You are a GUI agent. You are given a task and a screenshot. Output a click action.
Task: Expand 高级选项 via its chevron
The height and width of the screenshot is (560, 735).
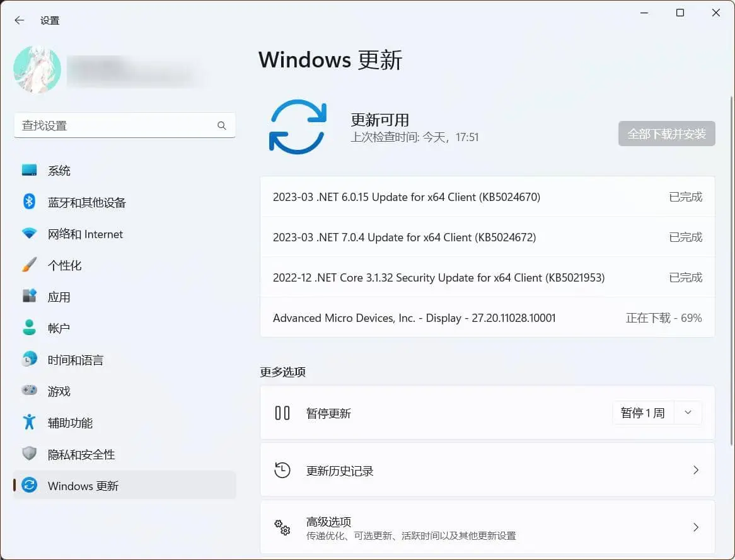click(696, 527)
